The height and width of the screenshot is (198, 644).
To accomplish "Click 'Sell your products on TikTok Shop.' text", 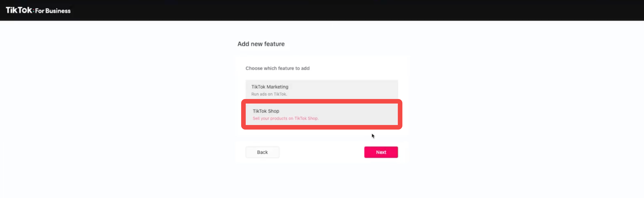I will click(x=285, y=118).
